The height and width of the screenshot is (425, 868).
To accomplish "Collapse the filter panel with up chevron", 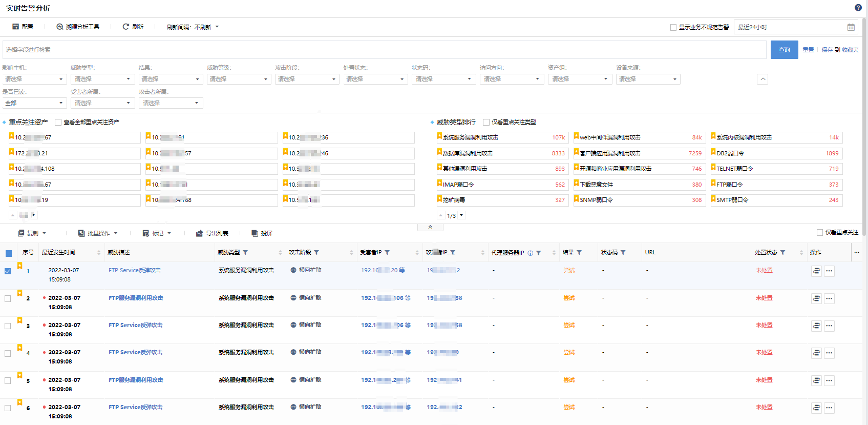I will pyautogui.click(x=763, y=79).
